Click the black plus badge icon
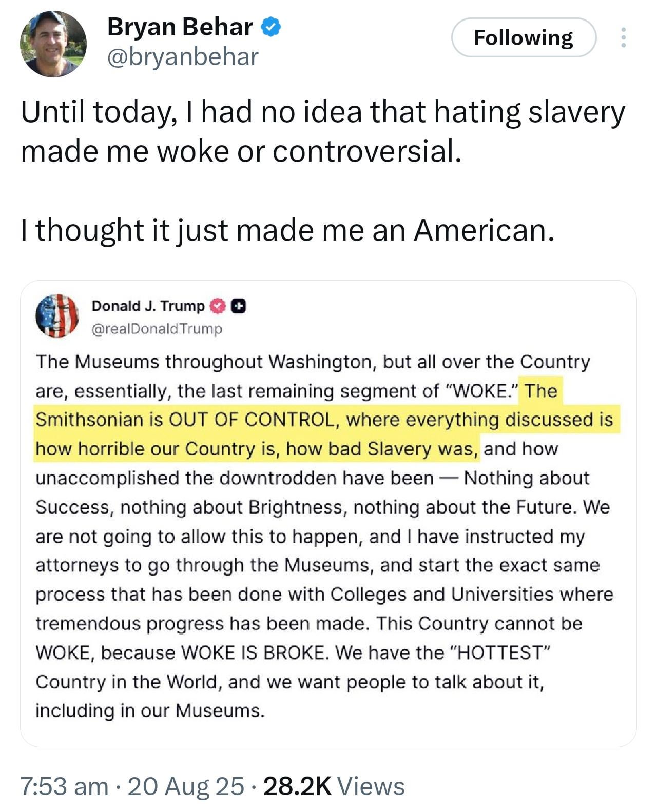This screenshot has width=657, height=812. pyautogui.click(x=238, y=306)
